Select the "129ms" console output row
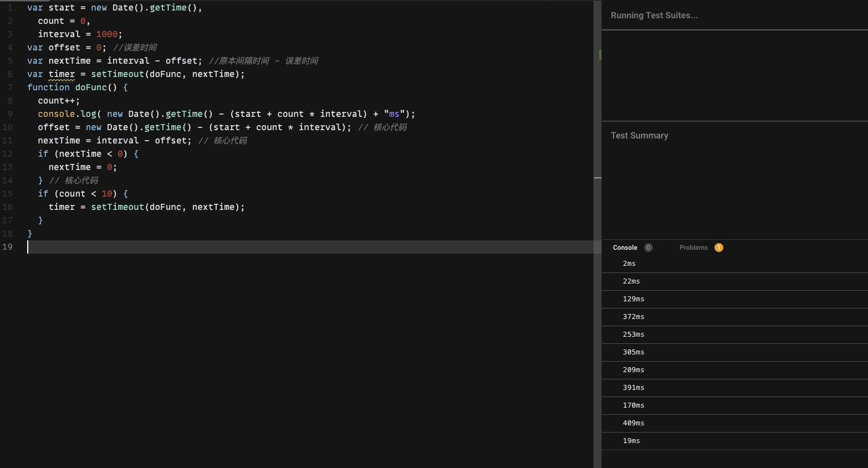 pos(735,299)
